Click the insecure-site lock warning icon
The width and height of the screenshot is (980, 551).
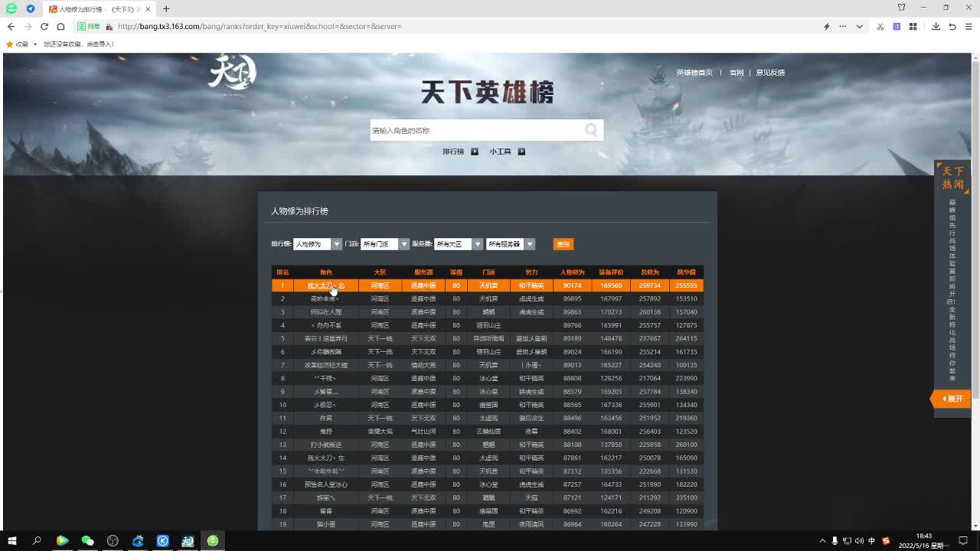click(x=109, y=26)
